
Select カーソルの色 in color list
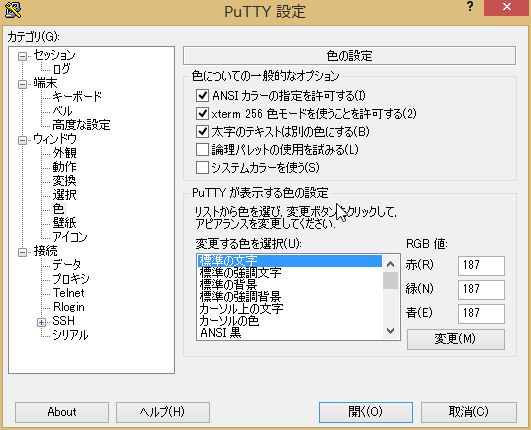coord(290,321)
